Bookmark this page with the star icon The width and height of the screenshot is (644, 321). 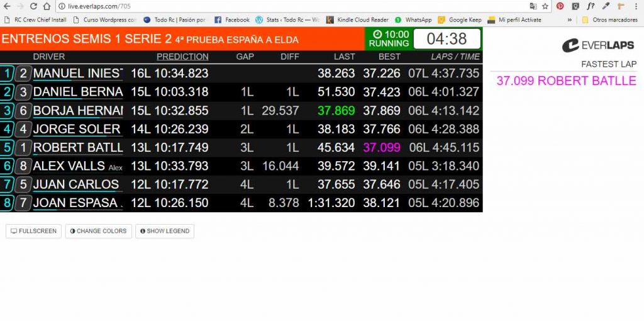[x=545, y=6]
